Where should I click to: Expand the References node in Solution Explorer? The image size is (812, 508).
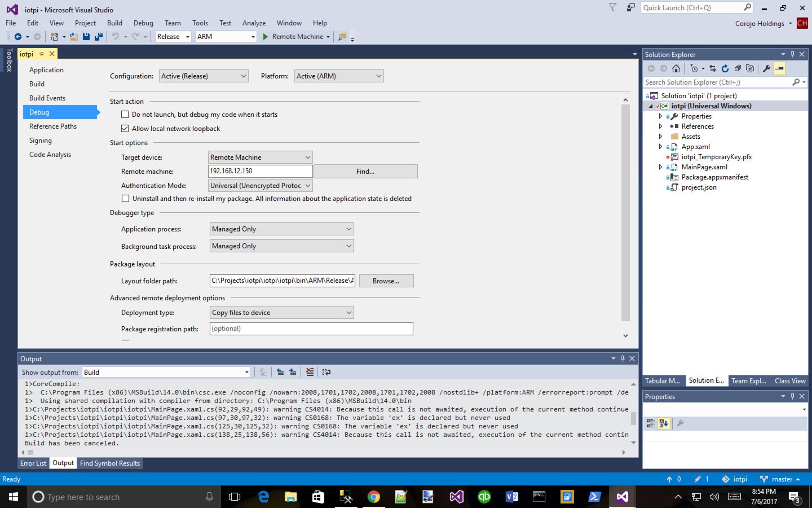point(660,126)
